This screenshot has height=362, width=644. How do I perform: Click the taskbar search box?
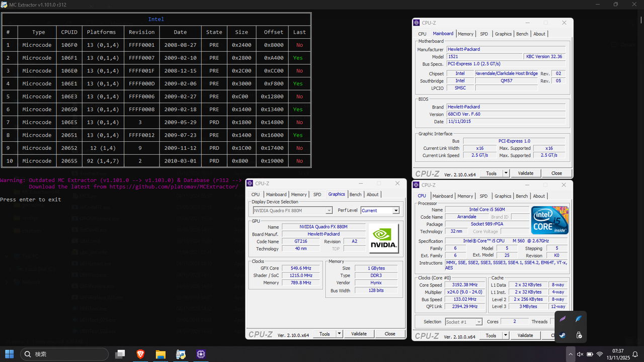click(64, 354)
